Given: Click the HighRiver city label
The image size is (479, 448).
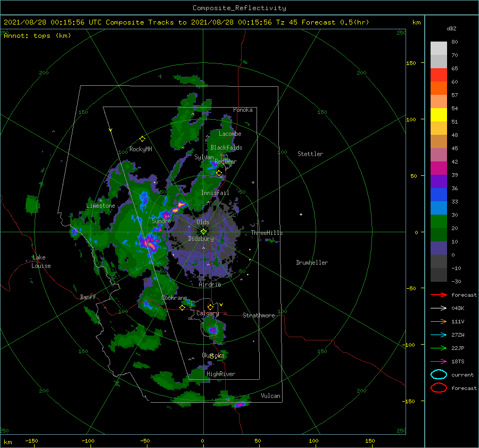Looking at the screenshot, I should point(221,374).
